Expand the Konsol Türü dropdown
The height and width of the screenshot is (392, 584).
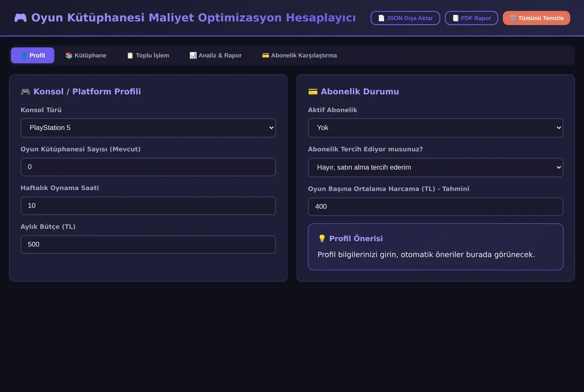pos(148,128)
